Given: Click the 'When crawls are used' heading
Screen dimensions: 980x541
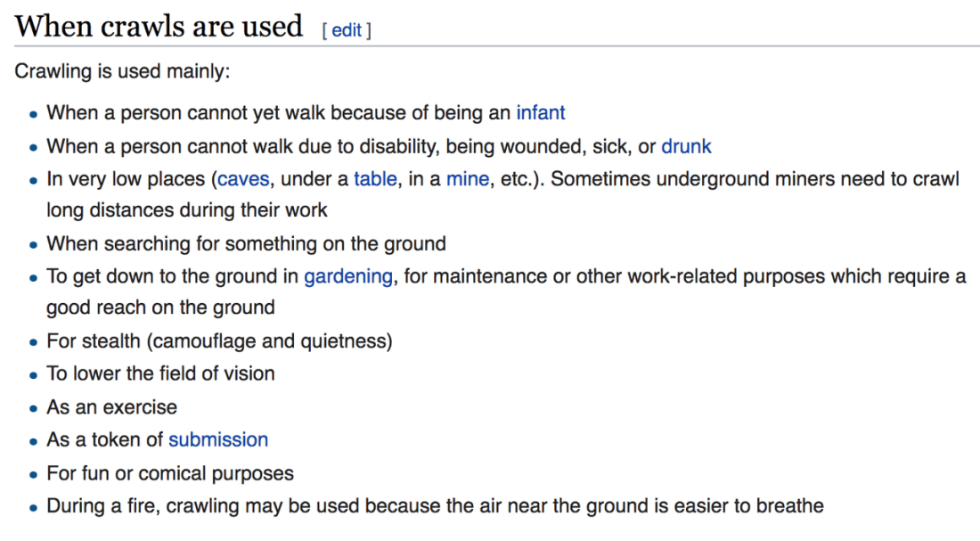Looking at the screenshot, I should [x=159, y=26].
